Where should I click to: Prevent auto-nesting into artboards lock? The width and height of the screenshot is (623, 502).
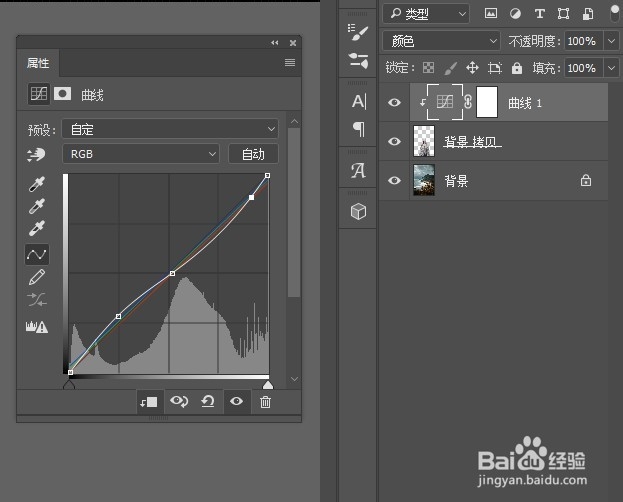pos(495,68)
